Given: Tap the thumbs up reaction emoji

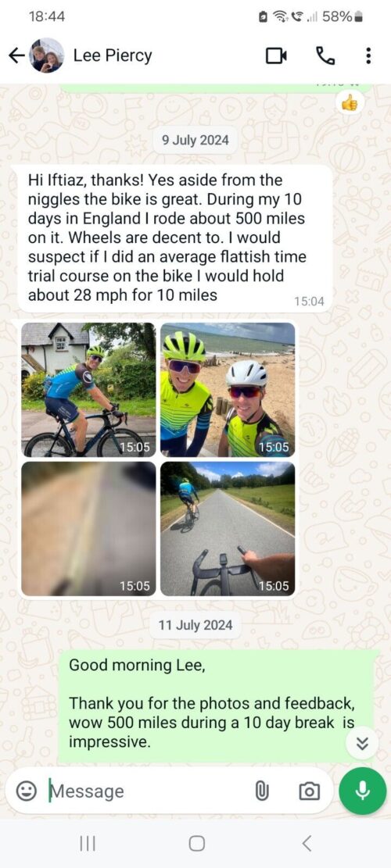Looking at the screenshot, I should (x=350, y=102).
